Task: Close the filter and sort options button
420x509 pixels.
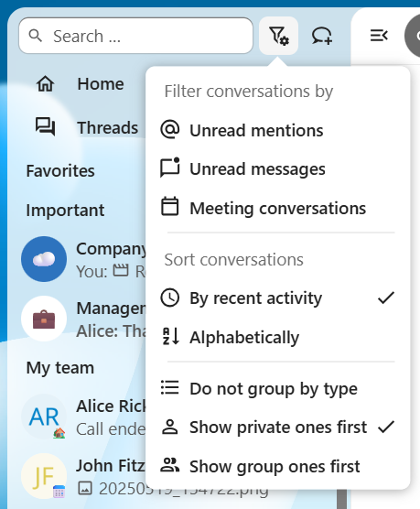Action: pos(278,36)
